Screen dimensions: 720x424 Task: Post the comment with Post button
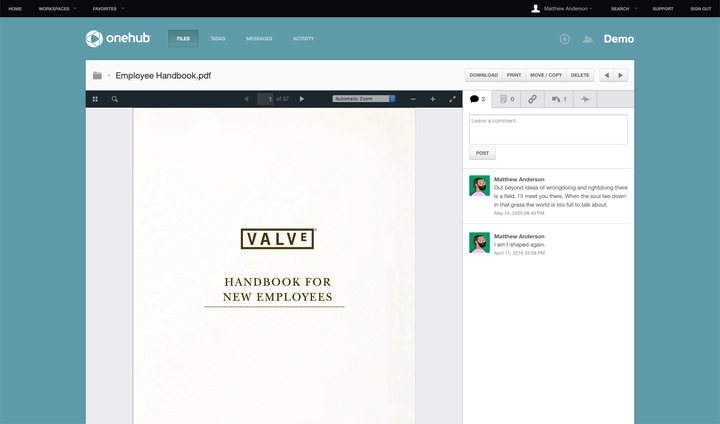point(482,153)
